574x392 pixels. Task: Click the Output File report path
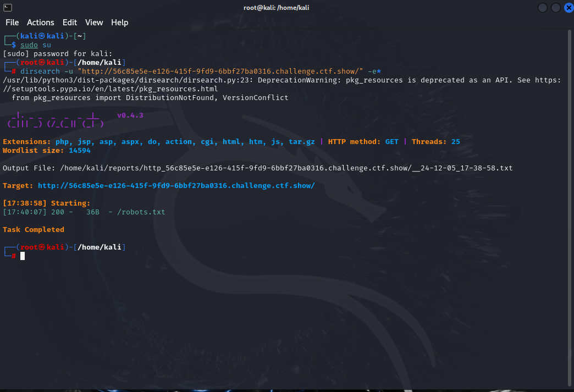coord(285,168)
